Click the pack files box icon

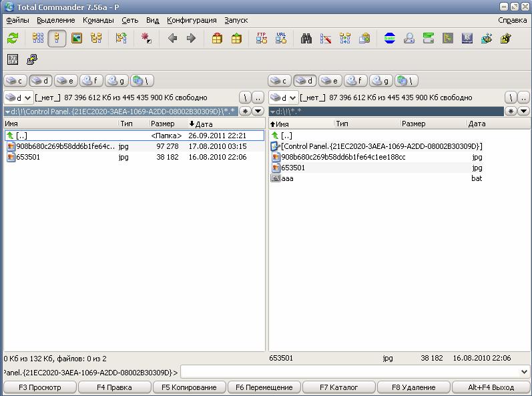point(217,38)
